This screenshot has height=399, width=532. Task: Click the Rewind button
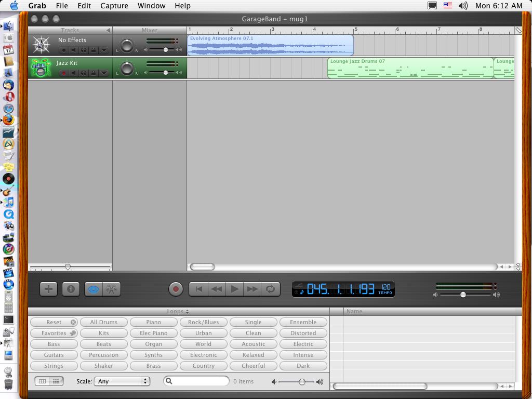pos(217,289)
